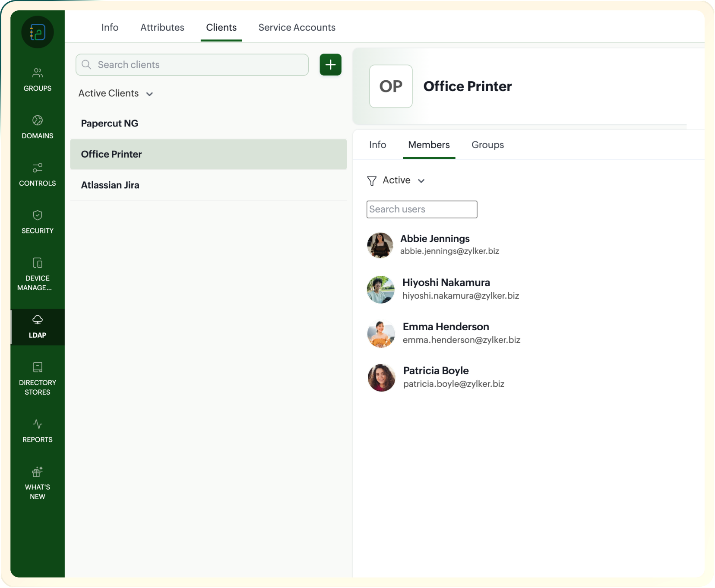
Task: Click inside the Search users field
Action: tap(421, 209)
